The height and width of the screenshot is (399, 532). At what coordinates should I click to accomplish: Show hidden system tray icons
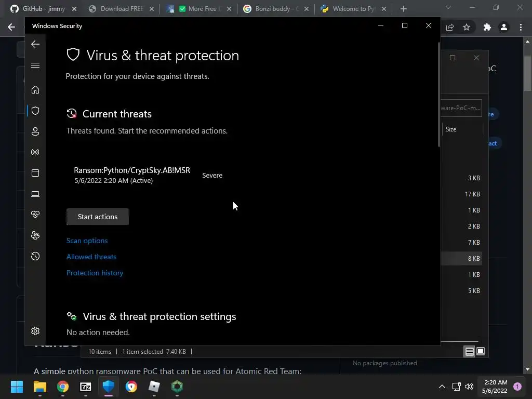click(442, 387)
